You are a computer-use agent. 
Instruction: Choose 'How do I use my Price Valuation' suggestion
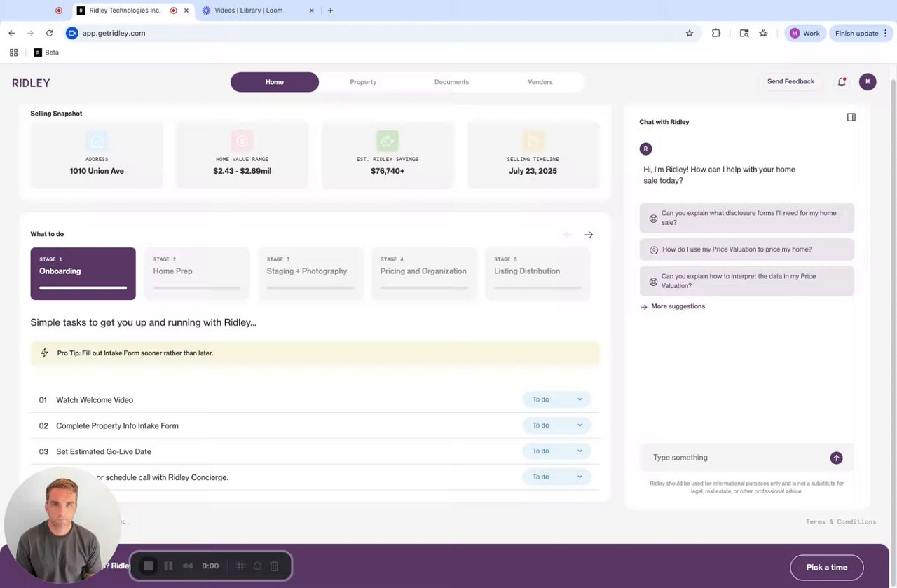coord(747,249)
